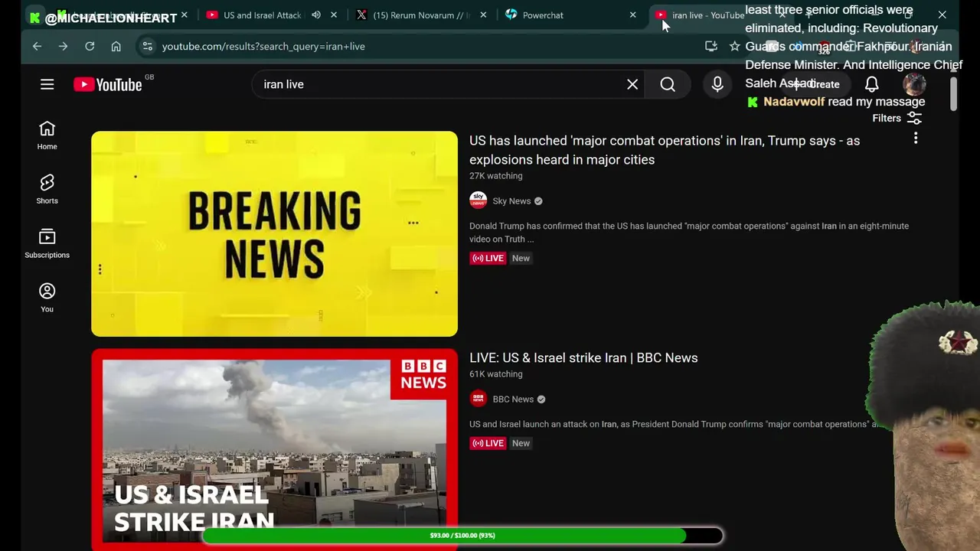Start voice search with the microphone
This screenshot has width=980, height=551.
click(717, 84)
